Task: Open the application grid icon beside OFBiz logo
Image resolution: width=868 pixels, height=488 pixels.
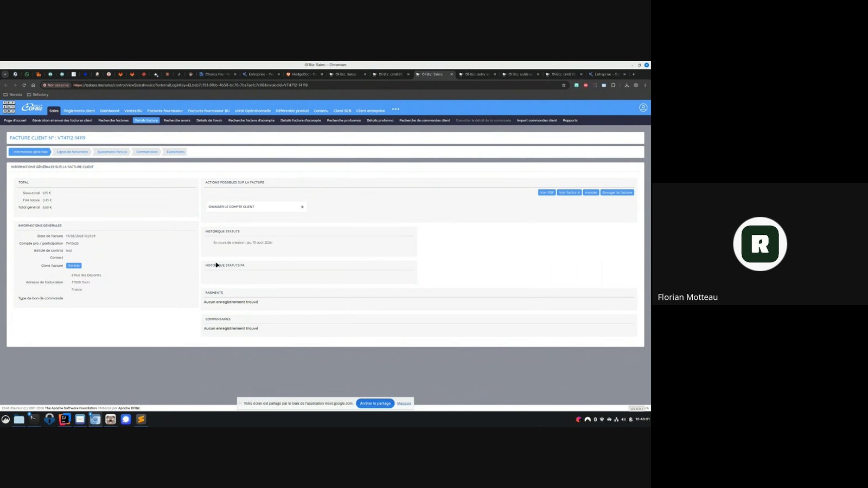Action: [9, 107]
